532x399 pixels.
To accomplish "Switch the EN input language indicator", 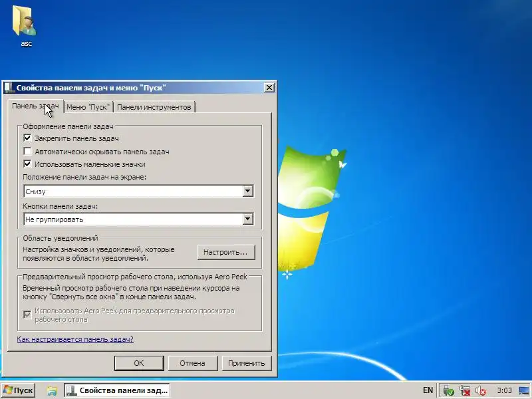I will pos(428,390).
